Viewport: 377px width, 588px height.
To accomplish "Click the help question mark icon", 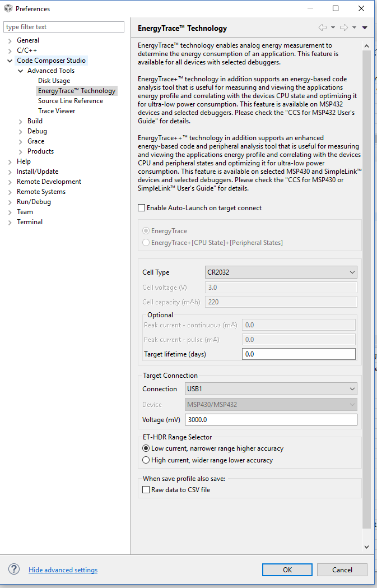I will coord(14,570).
